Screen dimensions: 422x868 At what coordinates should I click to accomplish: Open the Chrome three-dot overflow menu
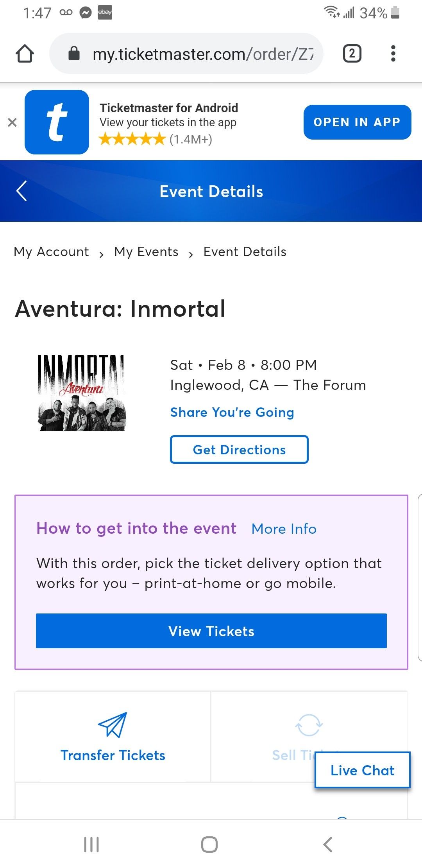pyautogui.click(x=393, y=54)
